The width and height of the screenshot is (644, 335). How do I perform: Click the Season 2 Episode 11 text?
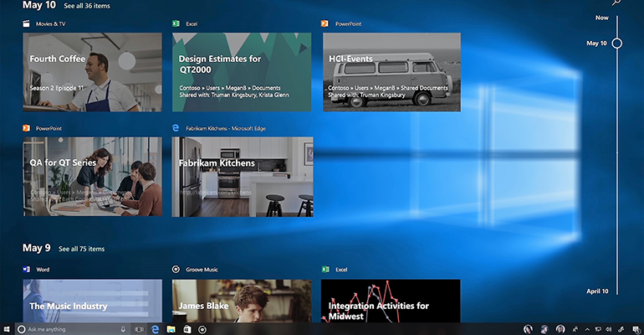click(56, 88)
